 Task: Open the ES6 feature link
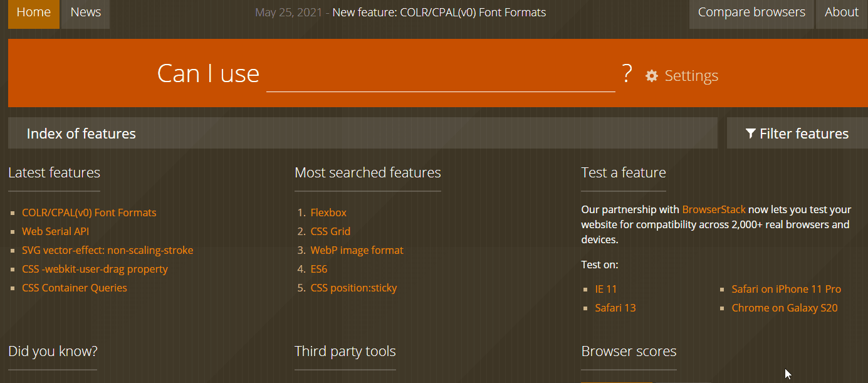click(x=319, y=269)
